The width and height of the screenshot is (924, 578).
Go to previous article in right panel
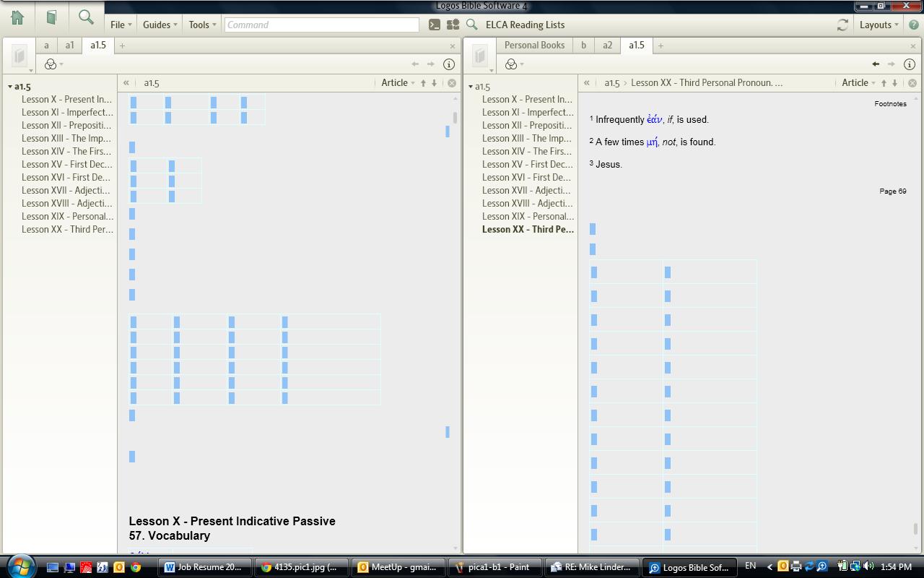[x=884, y=83]
